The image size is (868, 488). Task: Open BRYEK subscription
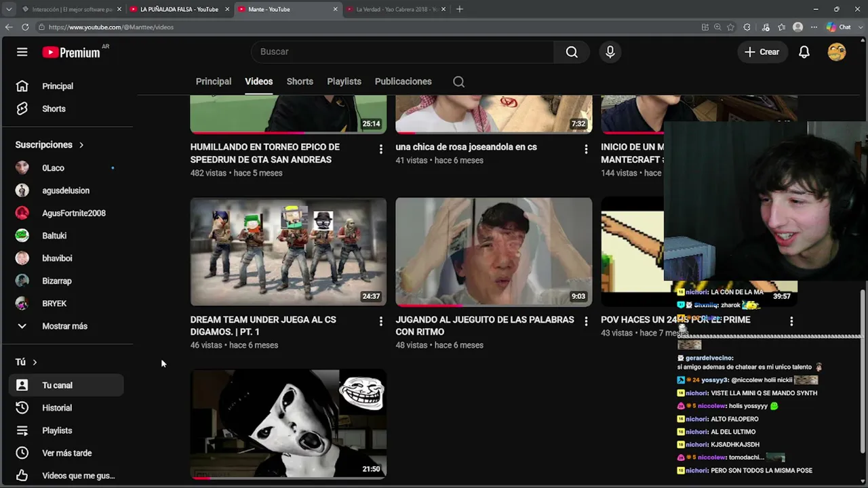[x=66, y=304]
